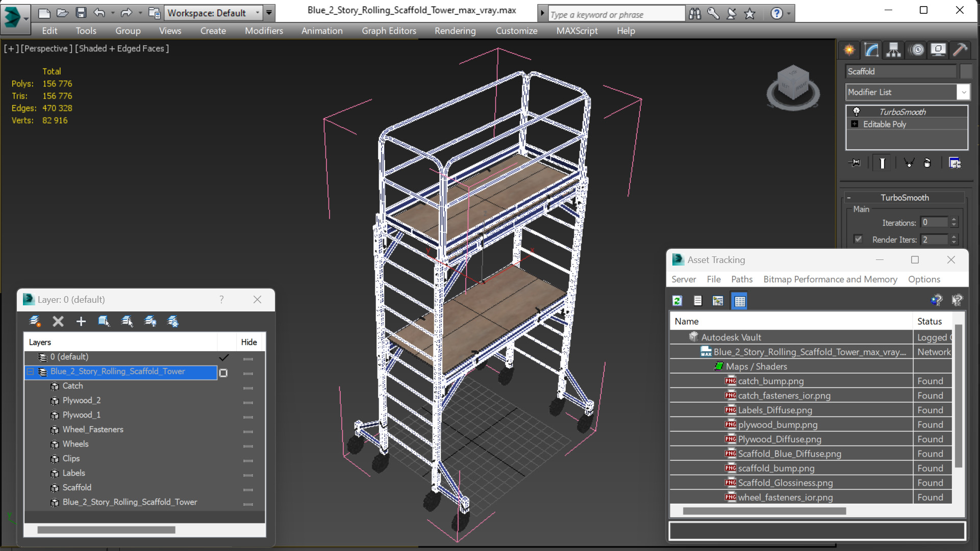Open the Workspace Default dropdown

pyautogui.click(x=258, y=13)
